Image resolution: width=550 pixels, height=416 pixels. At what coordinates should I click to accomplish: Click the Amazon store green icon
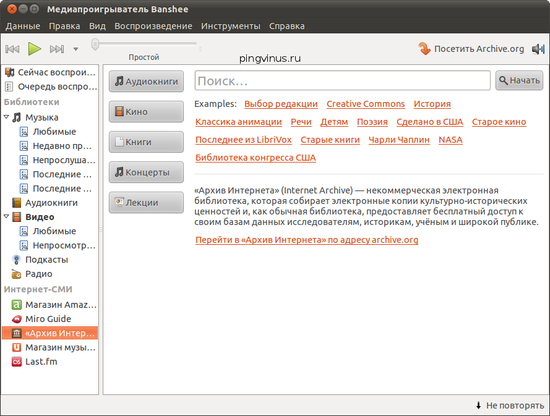(16, 304)
